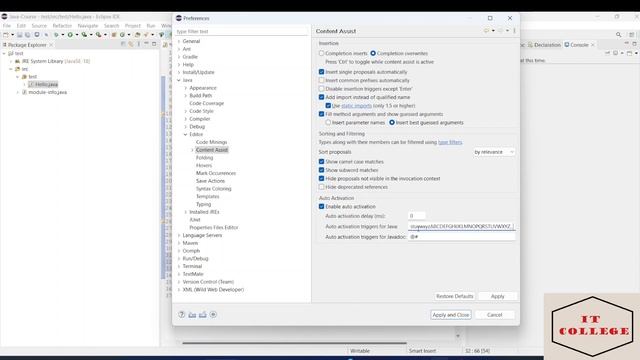Toggle Fill method arguments checkbox
Viewport: 640px width, 360px height.
pos(322,114)
